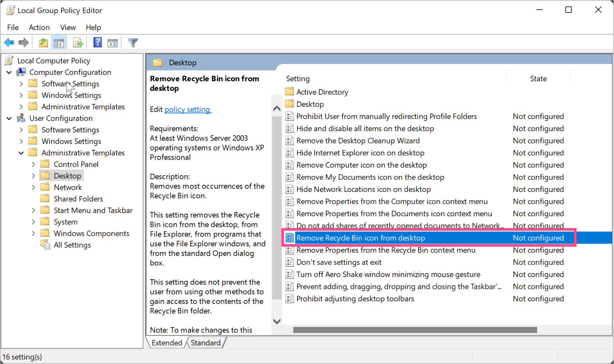This screenshot has height=364, width=614.
Task: Expand the Start Menu and Taskbar node
Action: [x=34, y=211]
